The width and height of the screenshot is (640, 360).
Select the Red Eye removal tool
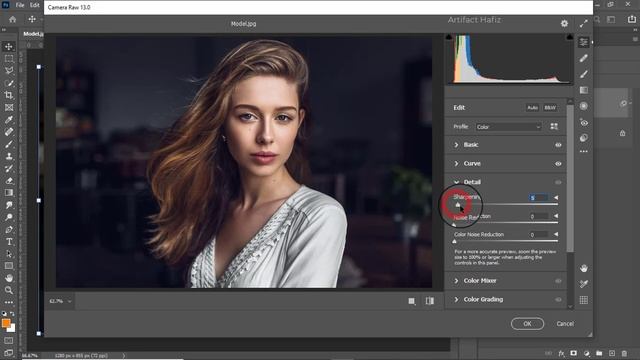pos(584,122)
